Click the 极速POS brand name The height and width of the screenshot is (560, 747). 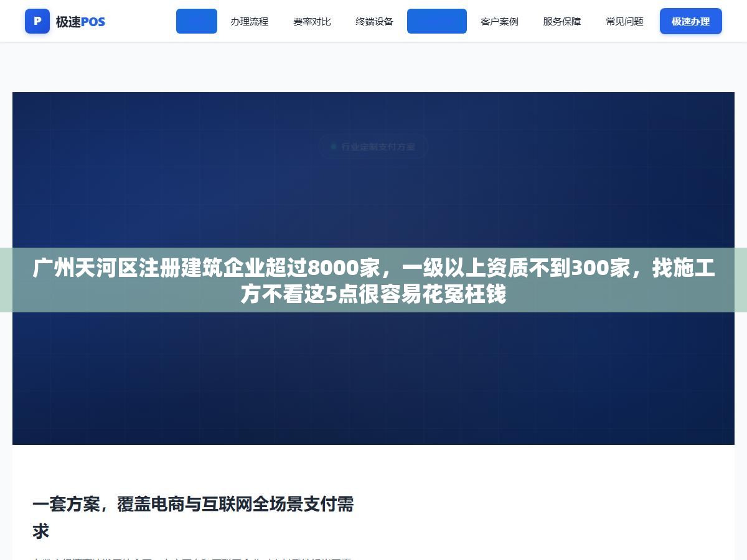click(x=80, y=22)
